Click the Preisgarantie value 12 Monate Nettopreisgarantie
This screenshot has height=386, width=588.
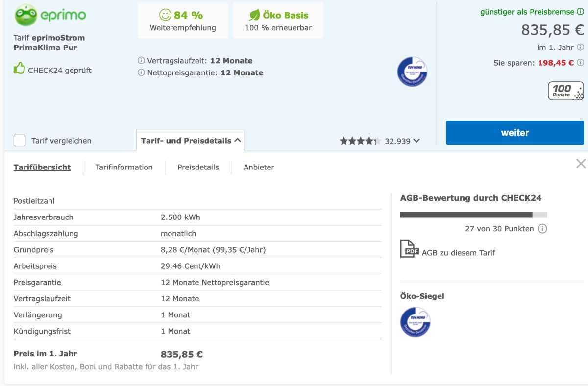(x=215, y=283)
